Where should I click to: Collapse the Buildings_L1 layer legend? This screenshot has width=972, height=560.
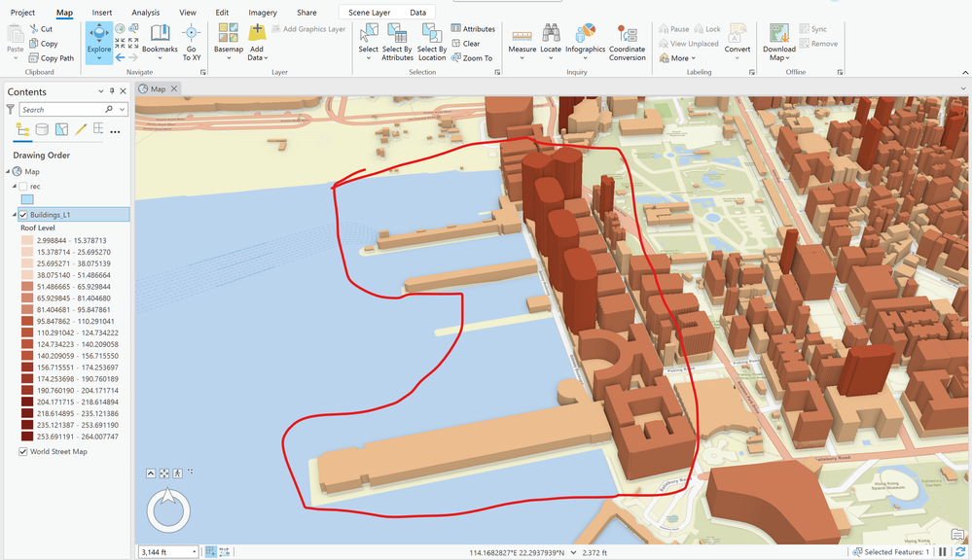[x=15, y=215]
